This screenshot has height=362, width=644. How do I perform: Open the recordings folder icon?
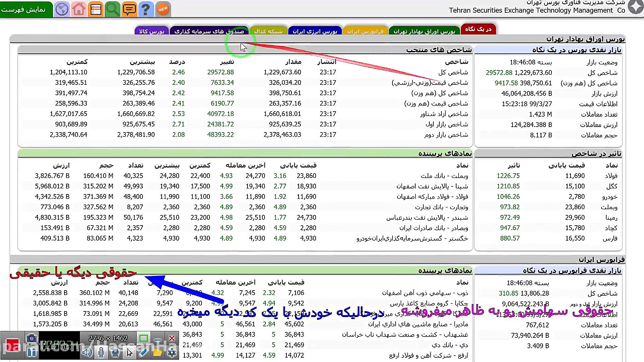157,352
